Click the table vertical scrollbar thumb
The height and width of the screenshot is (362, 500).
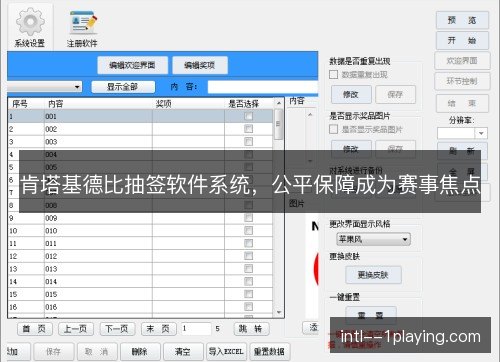click(279, 124)
